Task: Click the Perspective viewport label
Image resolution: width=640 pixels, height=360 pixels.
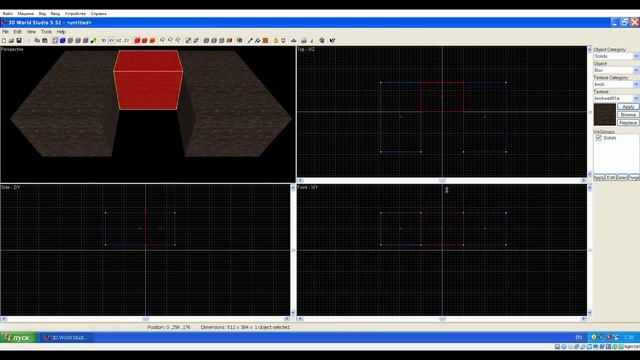Action: (x=13, y=49)
